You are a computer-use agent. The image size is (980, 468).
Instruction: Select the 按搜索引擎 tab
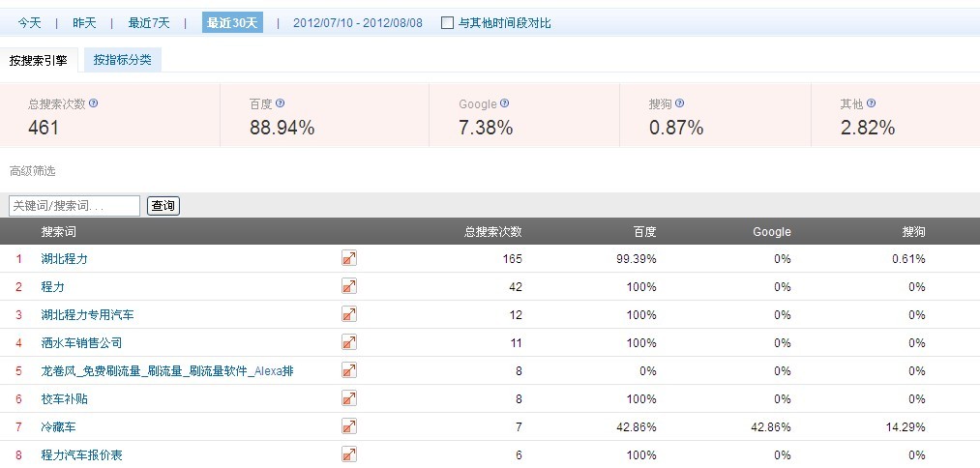click(x=39, y=60)
